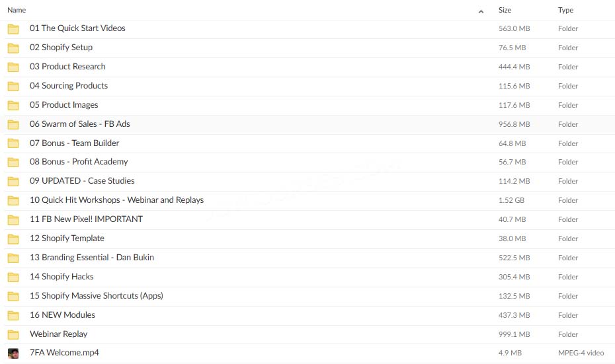Viewport: 615px width, 364px height.
Task: Select the 14 Shopify Hacks row
Action: tap(309, 277)
